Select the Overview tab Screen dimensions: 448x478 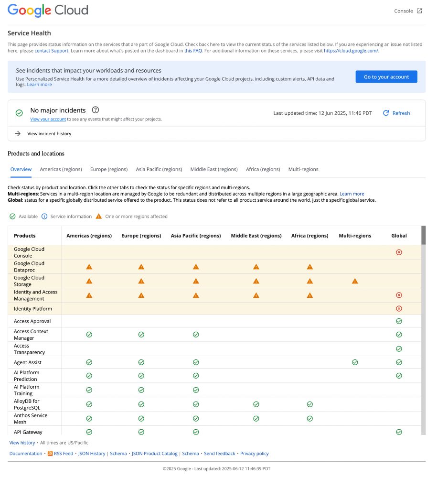click(21, 170)
